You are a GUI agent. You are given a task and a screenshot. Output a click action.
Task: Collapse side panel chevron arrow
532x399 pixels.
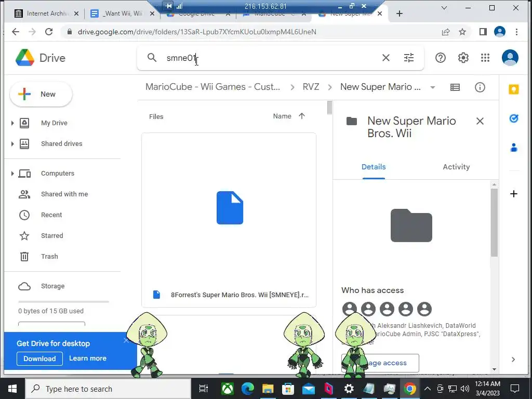coord(513,360)
